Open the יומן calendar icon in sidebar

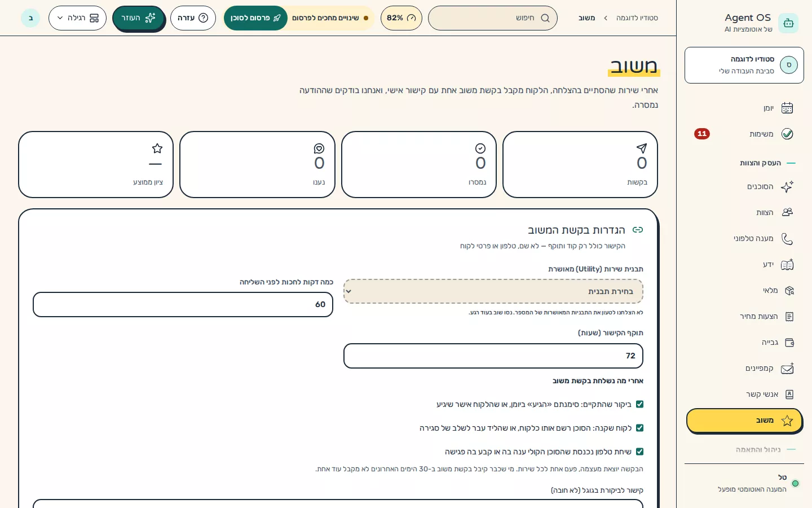coord(787,108)
